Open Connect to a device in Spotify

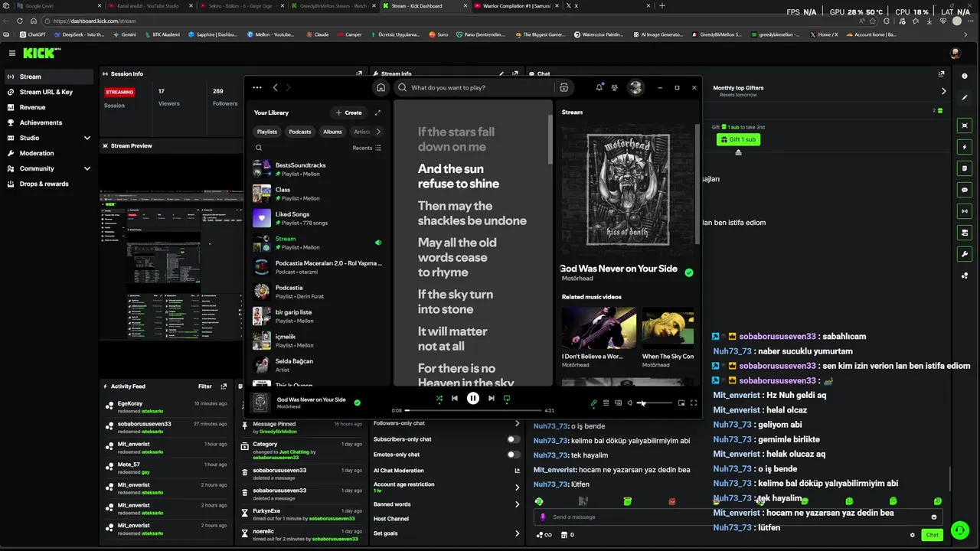618,403
